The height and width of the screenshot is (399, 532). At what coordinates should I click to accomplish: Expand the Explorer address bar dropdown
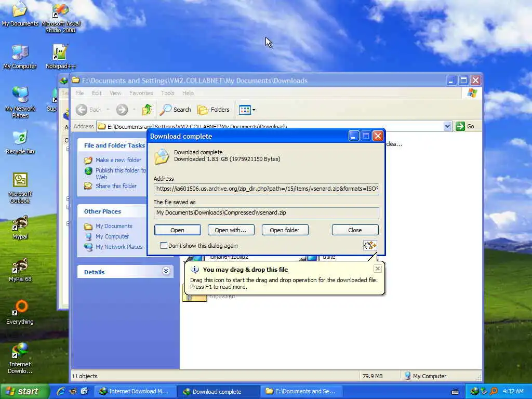(447, 126)
